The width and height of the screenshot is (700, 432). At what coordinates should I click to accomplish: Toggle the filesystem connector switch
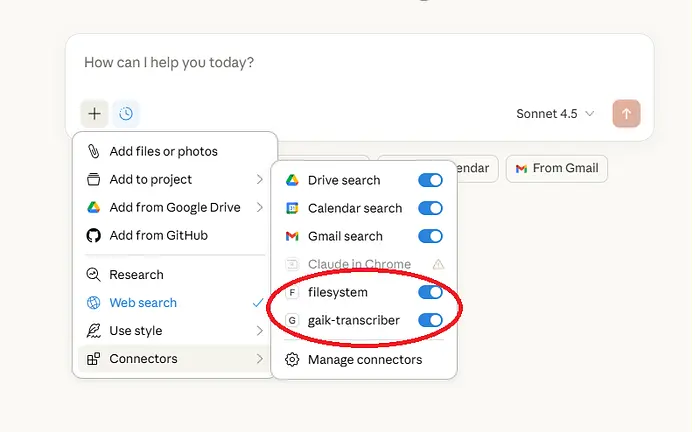pos(430,292)
